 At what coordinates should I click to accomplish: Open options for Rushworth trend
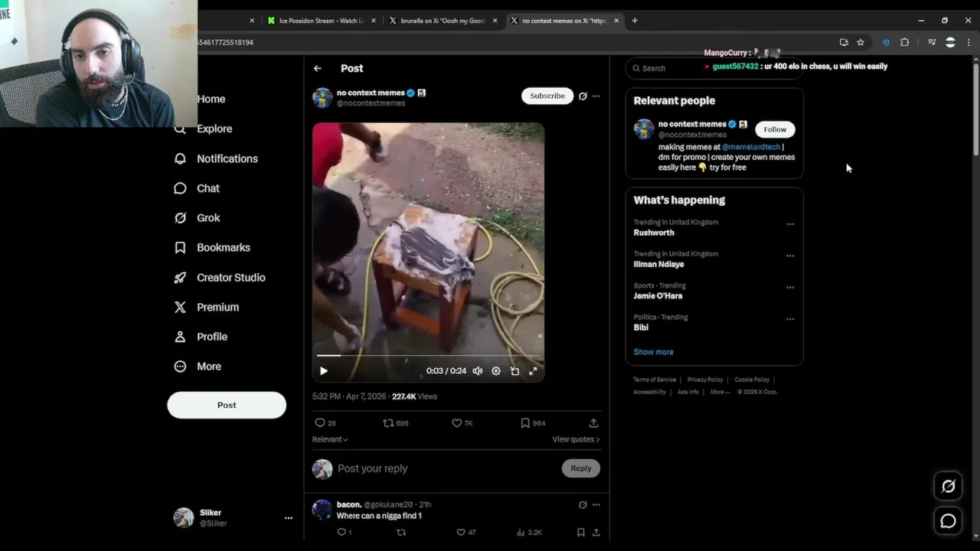click(790, 224)
